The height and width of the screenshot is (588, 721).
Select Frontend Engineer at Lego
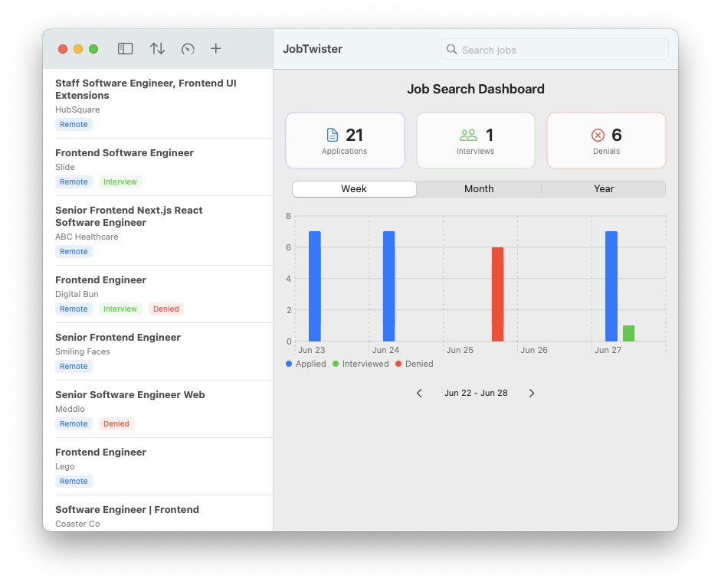(x=158, y=466)
